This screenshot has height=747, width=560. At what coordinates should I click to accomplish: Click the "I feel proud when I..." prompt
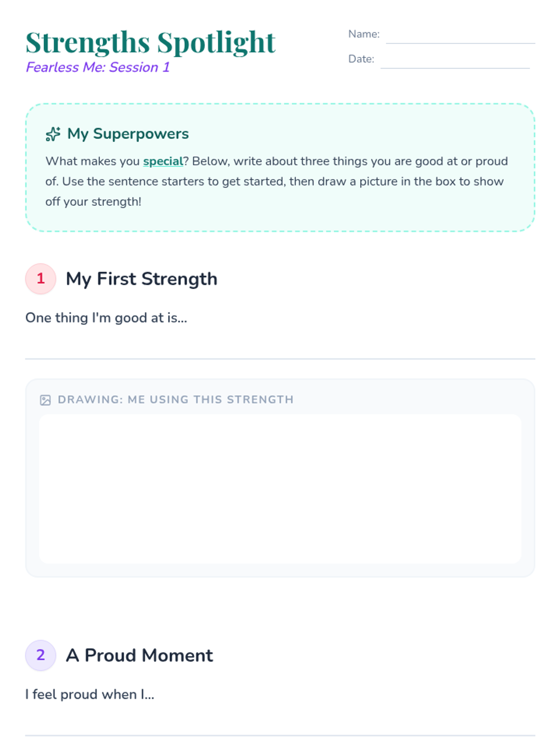(90, 695)
